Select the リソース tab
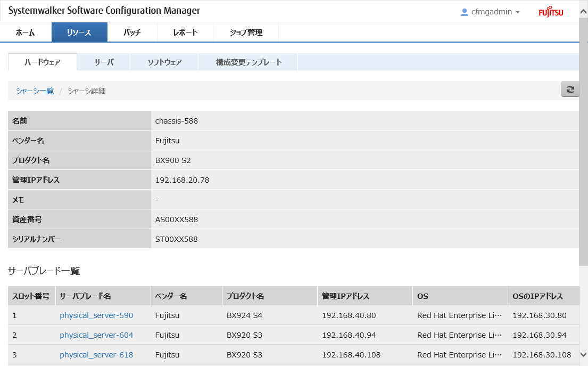 (79, 32)
